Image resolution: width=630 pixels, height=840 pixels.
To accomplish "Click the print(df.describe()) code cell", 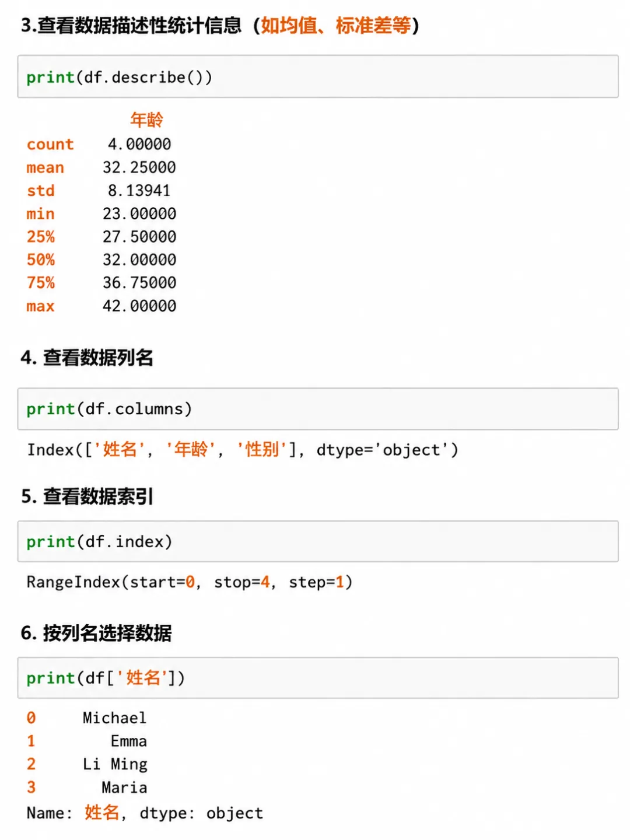I will coord(318,76).
